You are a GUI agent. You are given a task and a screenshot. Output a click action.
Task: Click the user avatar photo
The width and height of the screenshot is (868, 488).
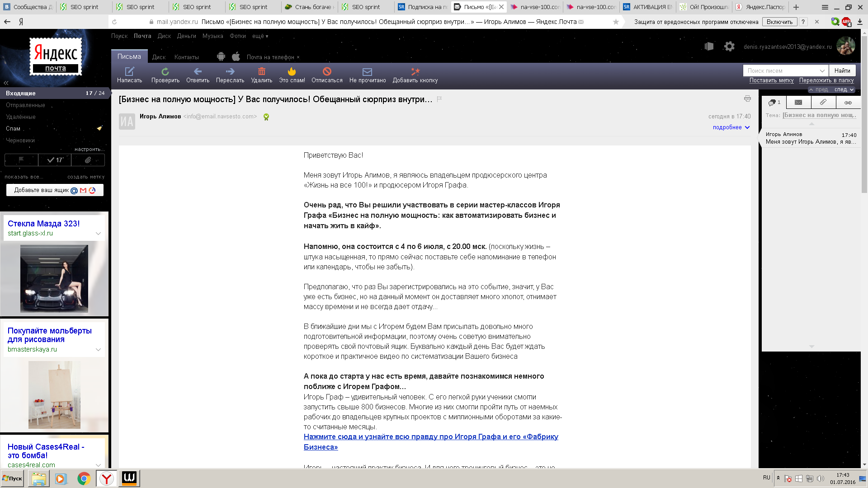[845, 46]
